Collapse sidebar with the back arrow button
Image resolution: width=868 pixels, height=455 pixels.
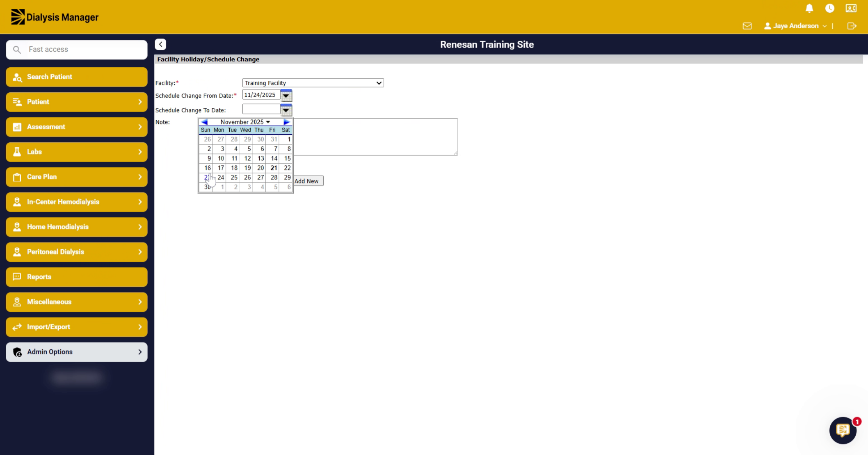pyautogui.click(x=161, y=44)
